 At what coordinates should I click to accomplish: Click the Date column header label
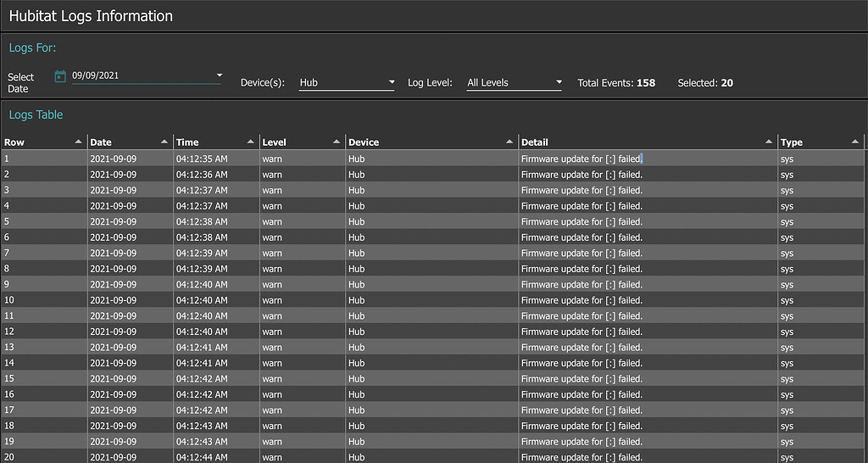pyautogui.click(x=101, y=142)
